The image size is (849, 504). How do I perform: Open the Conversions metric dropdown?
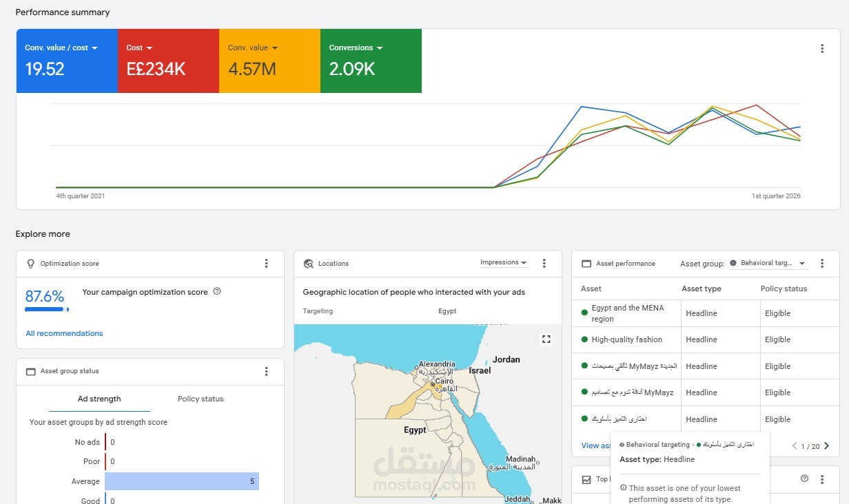coord(379,48)
